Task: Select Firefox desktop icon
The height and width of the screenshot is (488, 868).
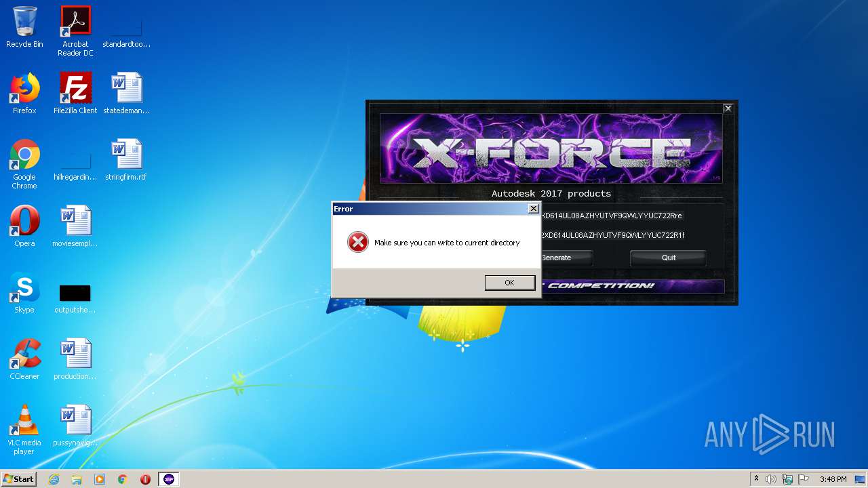Action: click(x=24, y=94)
